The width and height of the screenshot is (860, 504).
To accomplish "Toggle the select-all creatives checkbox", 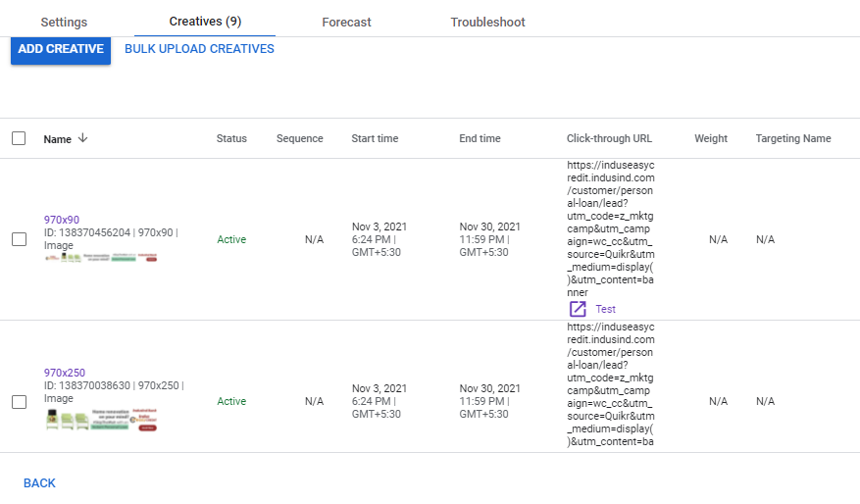I will click(19, 138).
